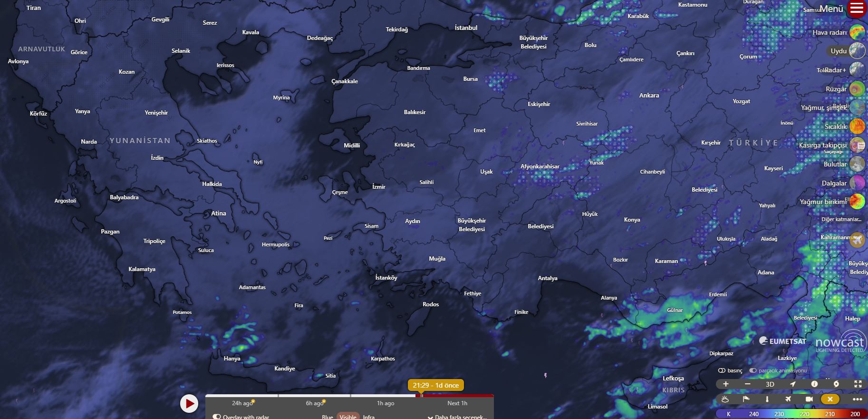The height and width of the screenshot is (419, 868).
Task: Expand Daha fazla seçenek options
Action: click(457, 417)
